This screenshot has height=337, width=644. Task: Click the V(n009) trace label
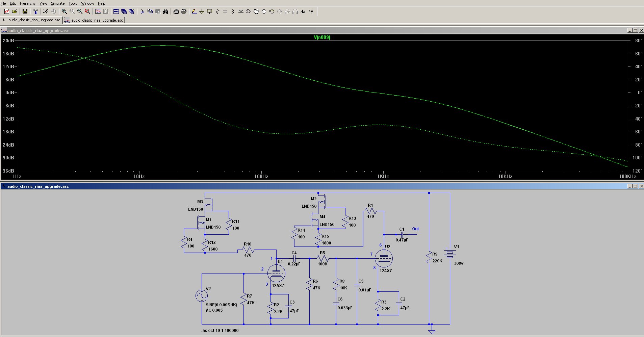322,37
